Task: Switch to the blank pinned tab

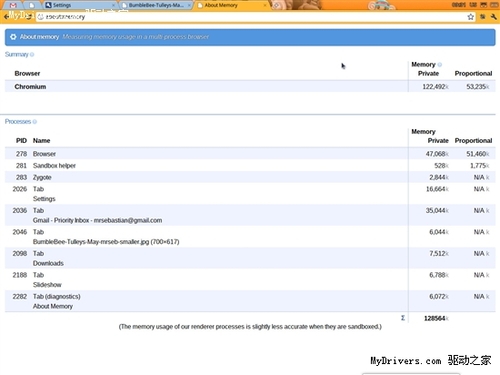Action: (32, 5)
